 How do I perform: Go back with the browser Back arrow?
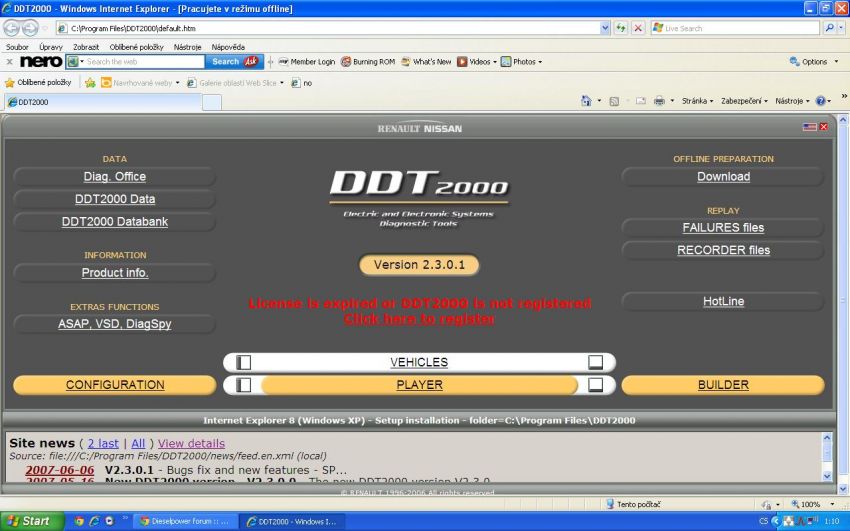tap(12, 28)
